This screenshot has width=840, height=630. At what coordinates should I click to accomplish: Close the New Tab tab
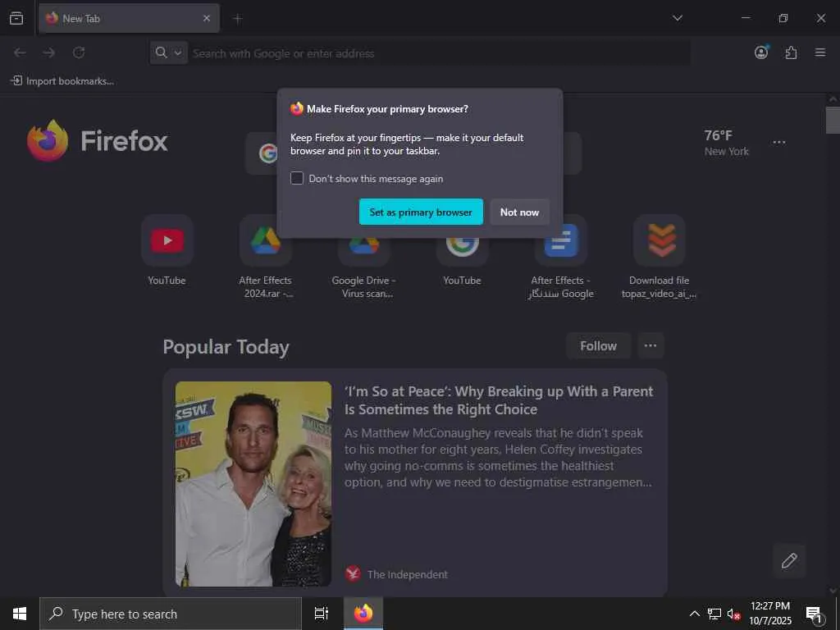207,18
